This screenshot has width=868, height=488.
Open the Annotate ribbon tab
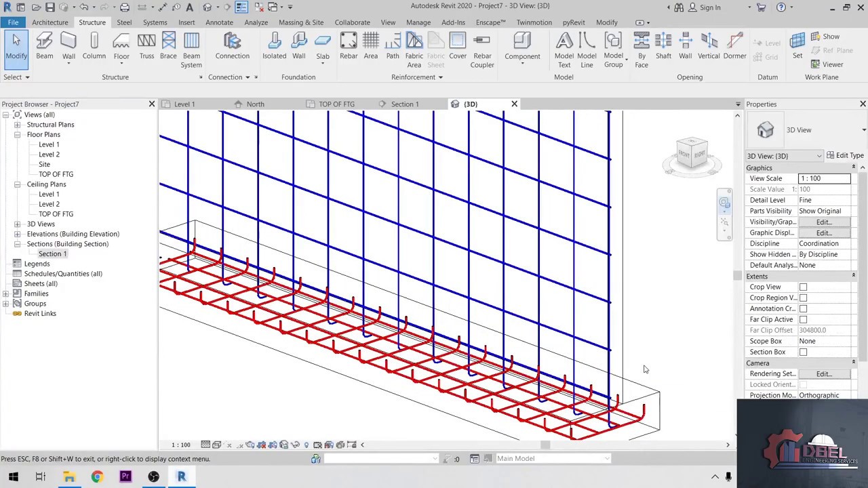pos(219,22)
